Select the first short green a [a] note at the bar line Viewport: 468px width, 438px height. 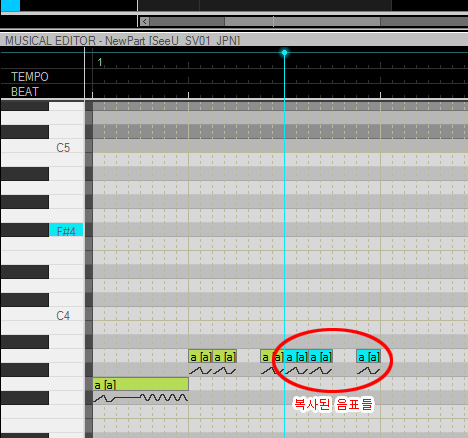201,356
